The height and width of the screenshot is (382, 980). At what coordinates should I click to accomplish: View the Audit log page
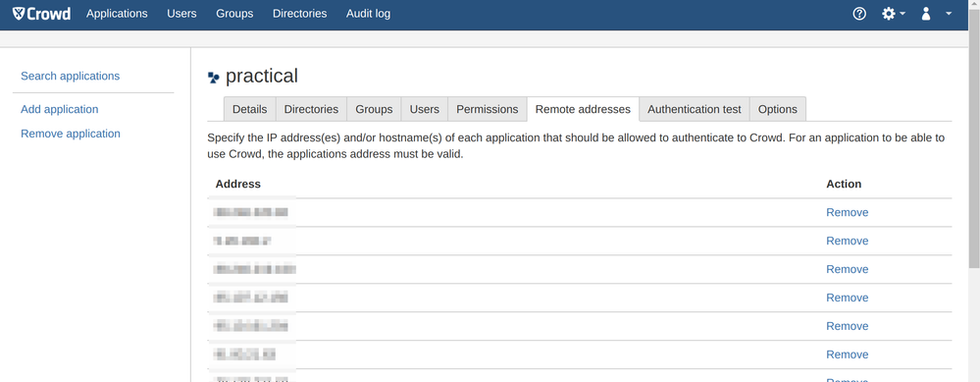[x=368, y=14]
